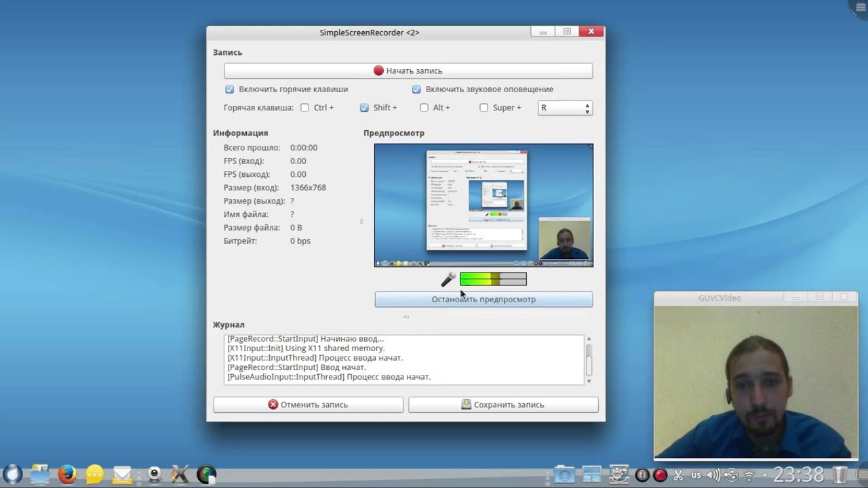Enable the Alt + hotkey modifier checkbox
868x488 pixels.
tap(424, 107)
